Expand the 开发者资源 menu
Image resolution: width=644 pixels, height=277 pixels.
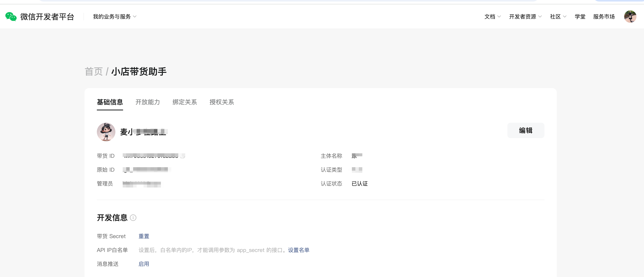click(x=525, y=17)
